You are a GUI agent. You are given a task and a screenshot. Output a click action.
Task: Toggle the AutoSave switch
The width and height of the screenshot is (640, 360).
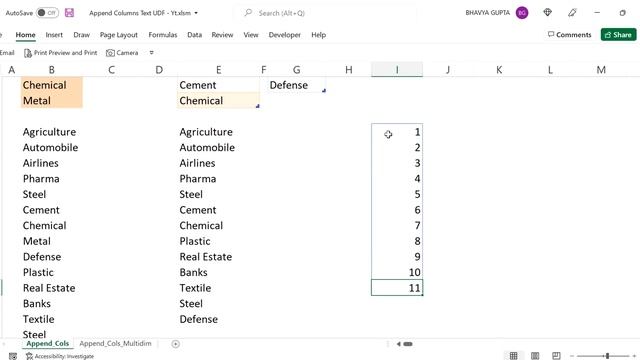pos(47,13)
